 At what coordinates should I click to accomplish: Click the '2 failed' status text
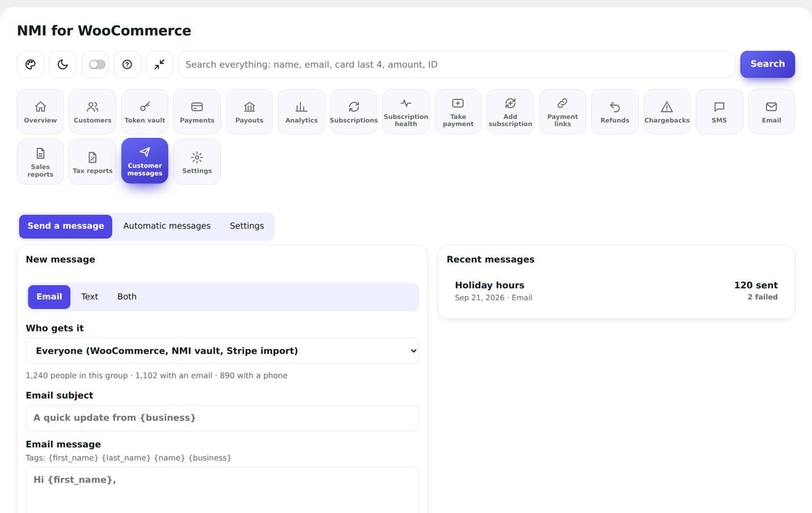coord(763,297)
